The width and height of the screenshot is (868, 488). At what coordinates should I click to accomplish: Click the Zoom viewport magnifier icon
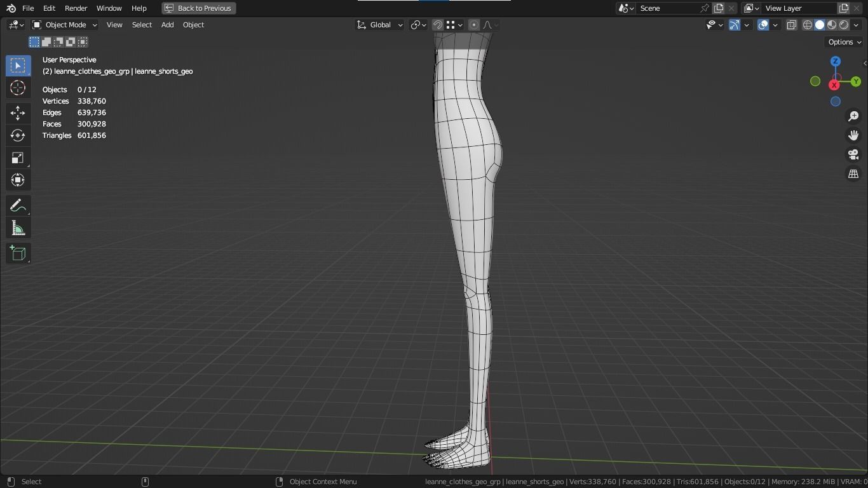coord(853,116)
